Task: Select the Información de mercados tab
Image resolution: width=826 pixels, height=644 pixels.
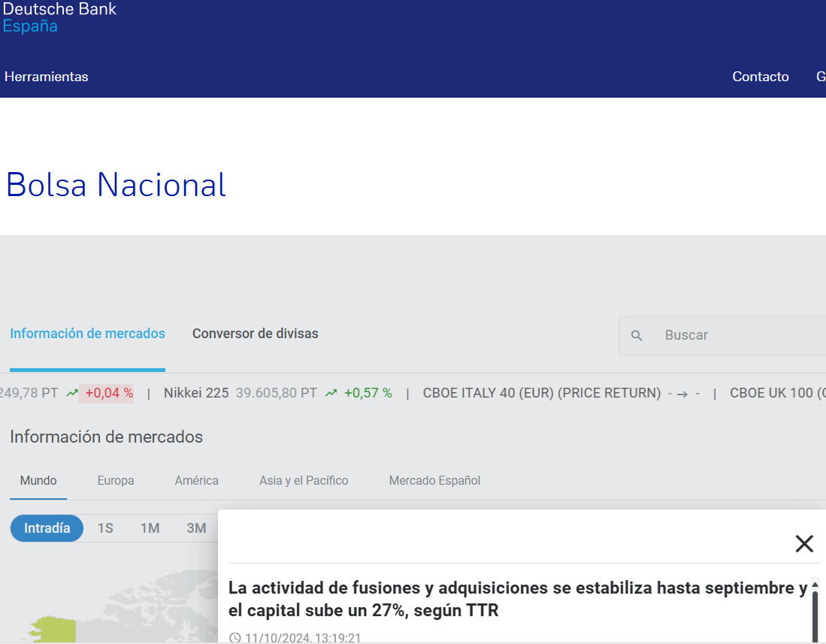Action: coord(87,334)
